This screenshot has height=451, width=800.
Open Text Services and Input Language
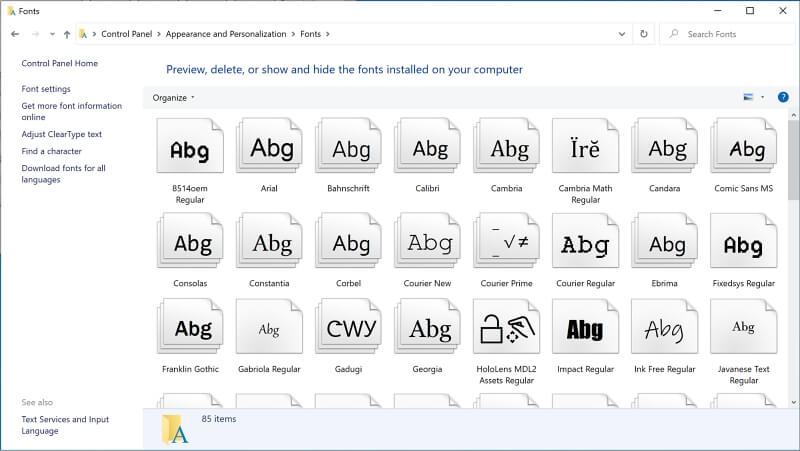[x=65, y=424]
